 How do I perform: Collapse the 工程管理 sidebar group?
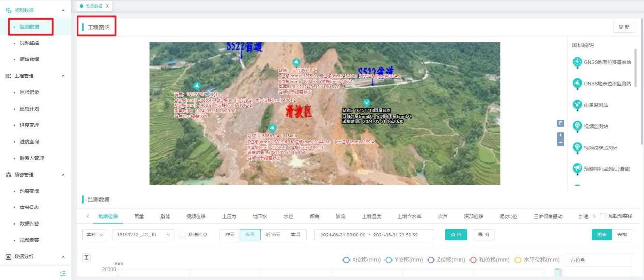pyautogui.click(x=63, y=76)
